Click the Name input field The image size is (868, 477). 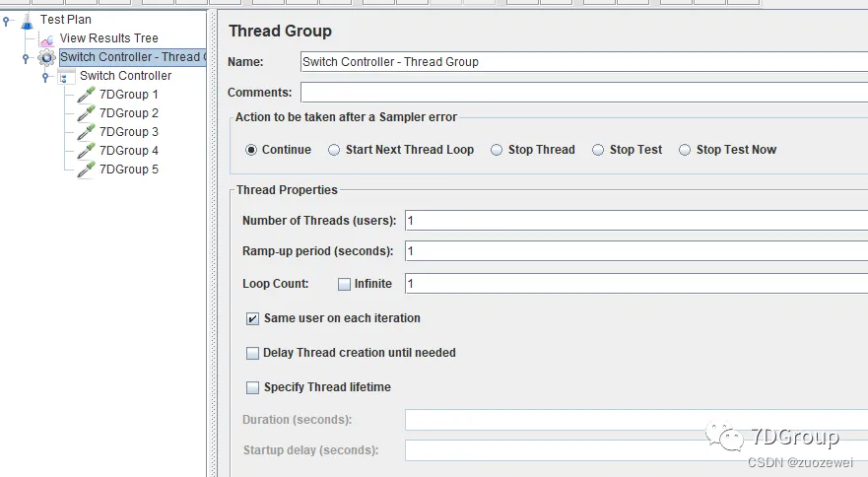pos(584,62)
